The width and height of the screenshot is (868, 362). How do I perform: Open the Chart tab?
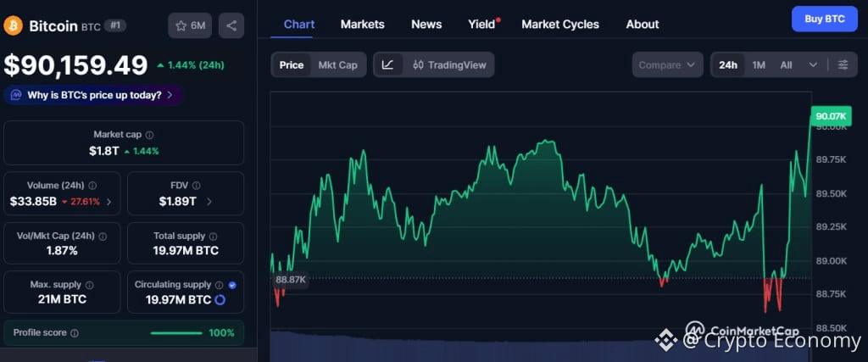[299, 25]
